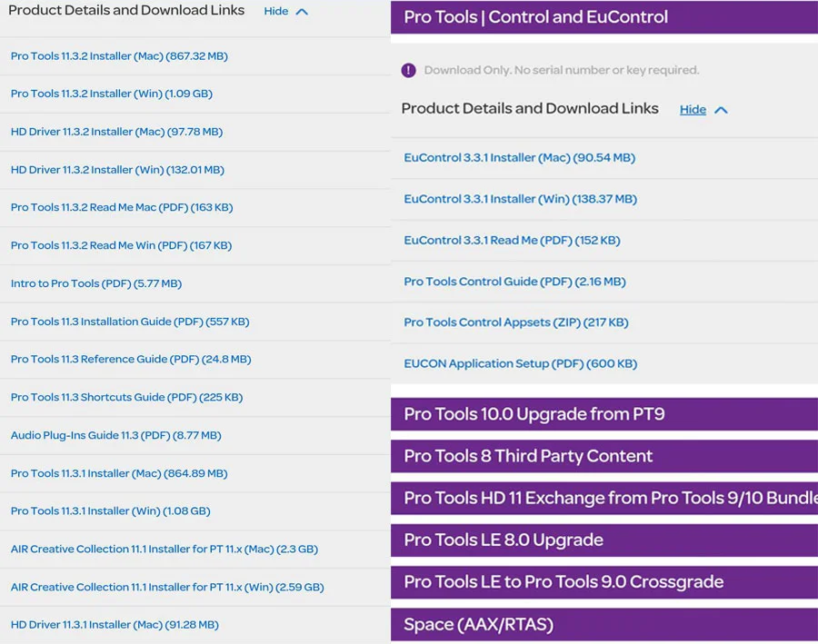Open Pro Tools 11.3.2 Read Me Win PDF
Viewport: 818px width, 644px height.
(121, 245)
